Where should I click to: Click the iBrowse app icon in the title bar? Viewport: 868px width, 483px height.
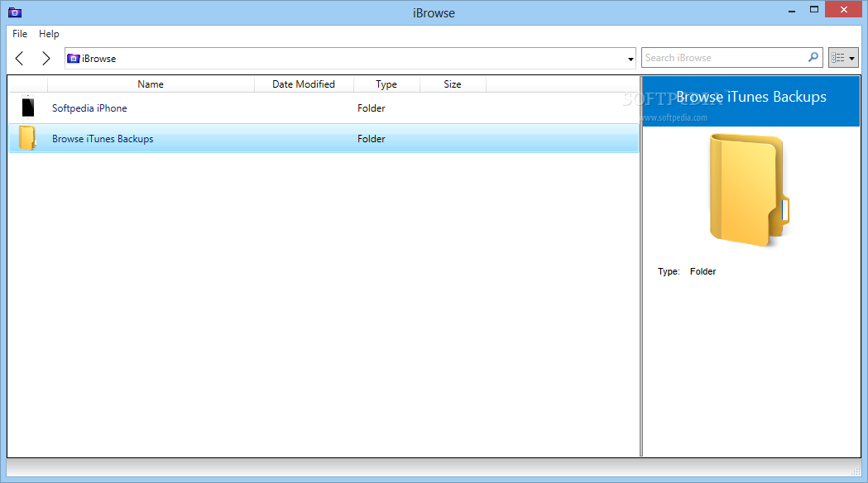(15, 12)
